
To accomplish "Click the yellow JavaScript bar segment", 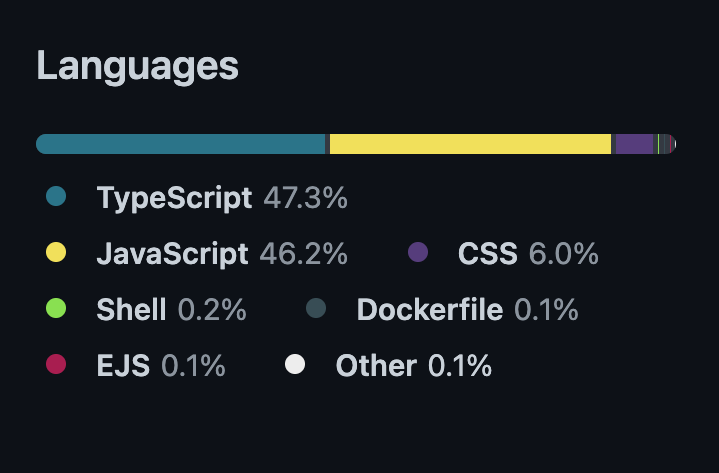I will 470,144.
